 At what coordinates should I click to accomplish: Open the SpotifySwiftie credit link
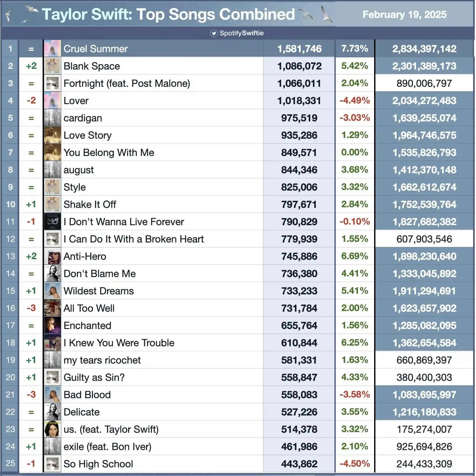pyautogui.click(x=242, y=33)
